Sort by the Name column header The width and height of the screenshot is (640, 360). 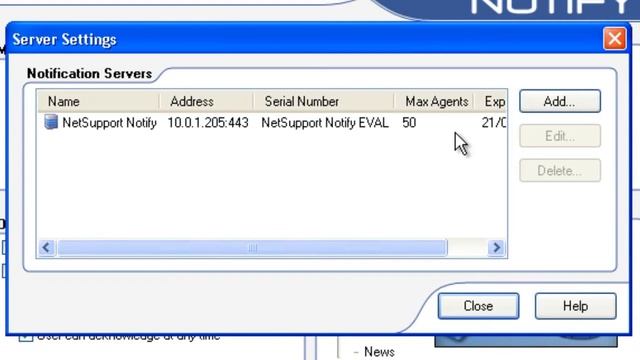(x=99, y=101)
